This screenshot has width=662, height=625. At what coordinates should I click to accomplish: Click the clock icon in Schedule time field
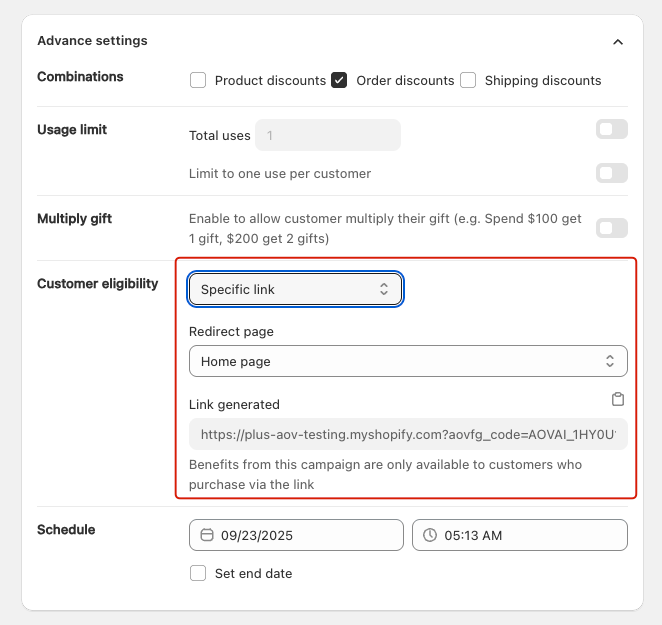coord(430,535)
